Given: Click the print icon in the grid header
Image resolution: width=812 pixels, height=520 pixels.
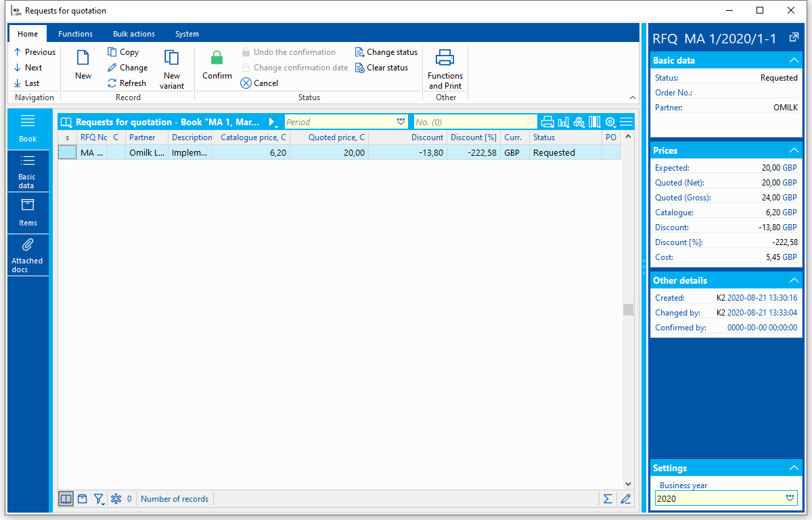Looking at the screenshot, I should 547,123.
